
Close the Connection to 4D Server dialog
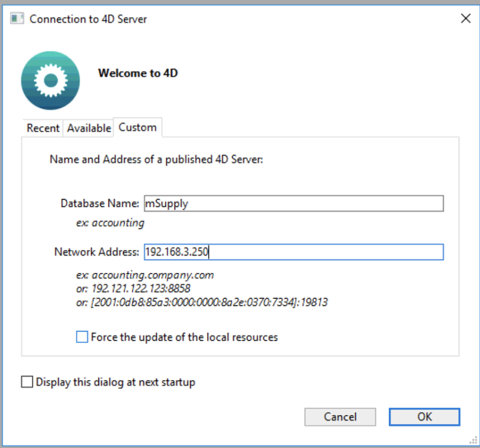coord(466,18)
